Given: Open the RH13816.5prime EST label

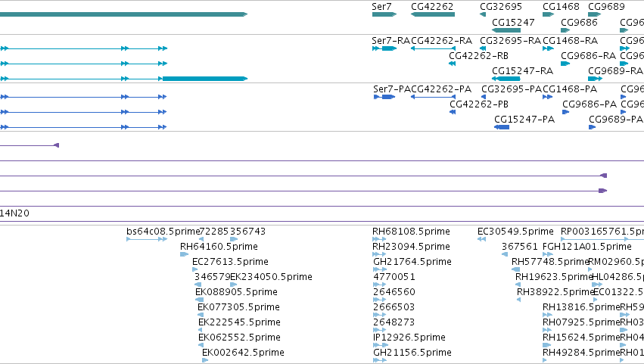Looking at the screenshot, I should pyautogui.click(x=581, y=307).
